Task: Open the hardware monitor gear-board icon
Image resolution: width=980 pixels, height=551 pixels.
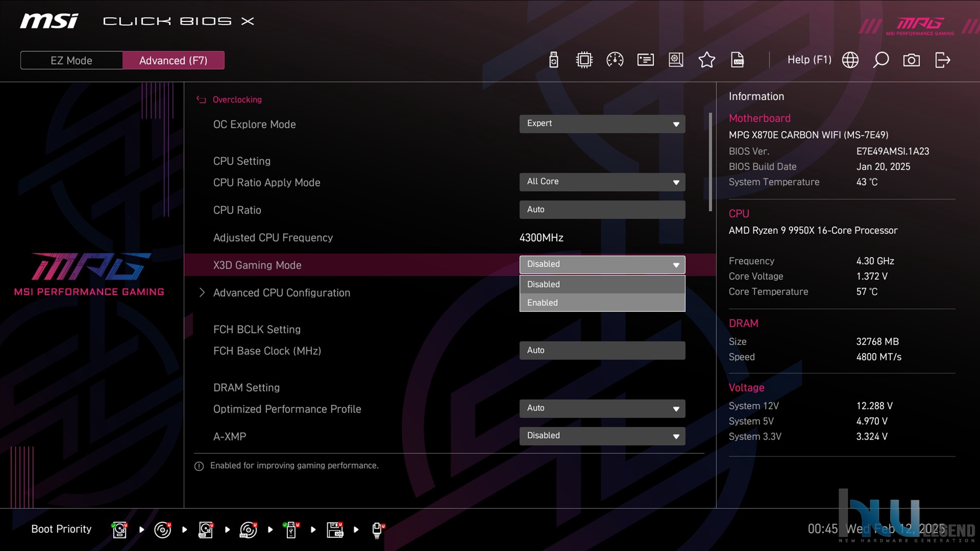Action: point(676,60)
